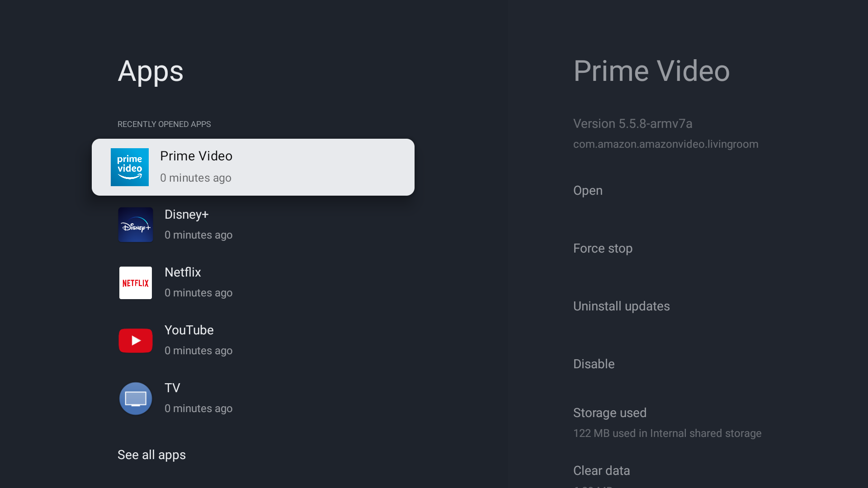
Task: Force stop the Prime Video app
Action: [603, 249]
